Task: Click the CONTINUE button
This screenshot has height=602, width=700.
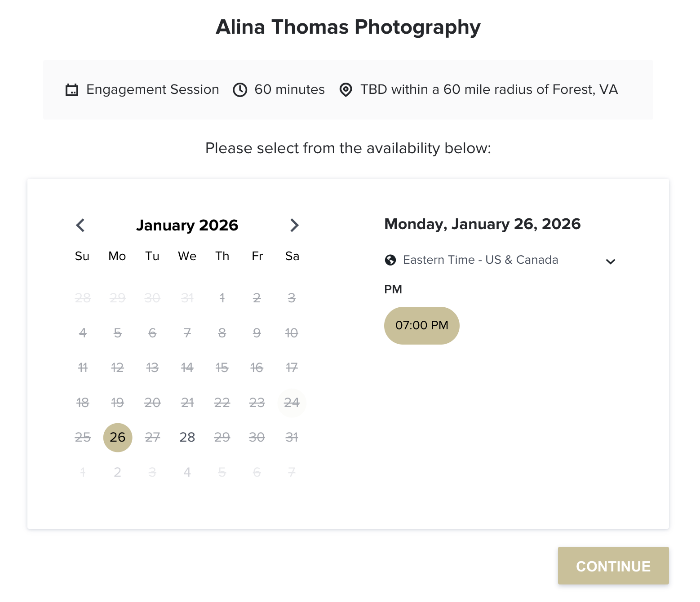Action: [x=613, y=566]
